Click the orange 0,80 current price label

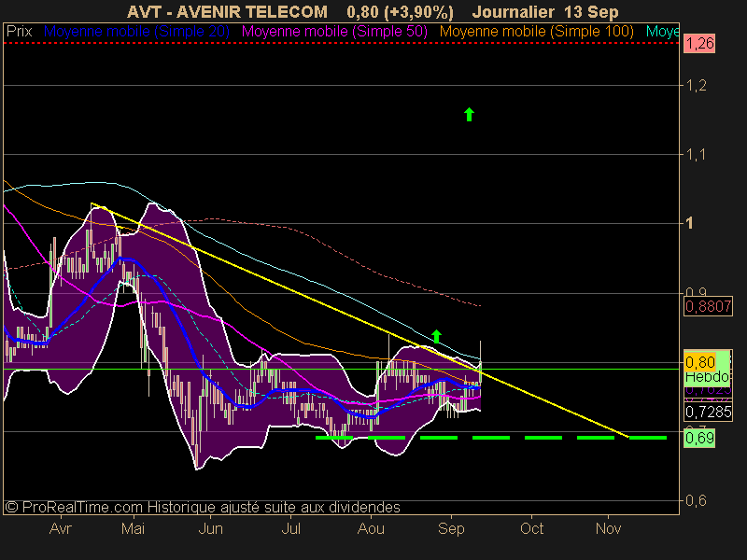click(x=699, y=362)
